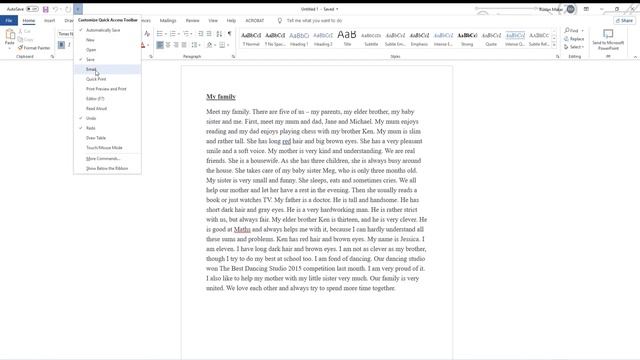Expand the Styles gallery More arrow
Image resolution: width=640 pixels, height=360 pixels.
point(554,45)
